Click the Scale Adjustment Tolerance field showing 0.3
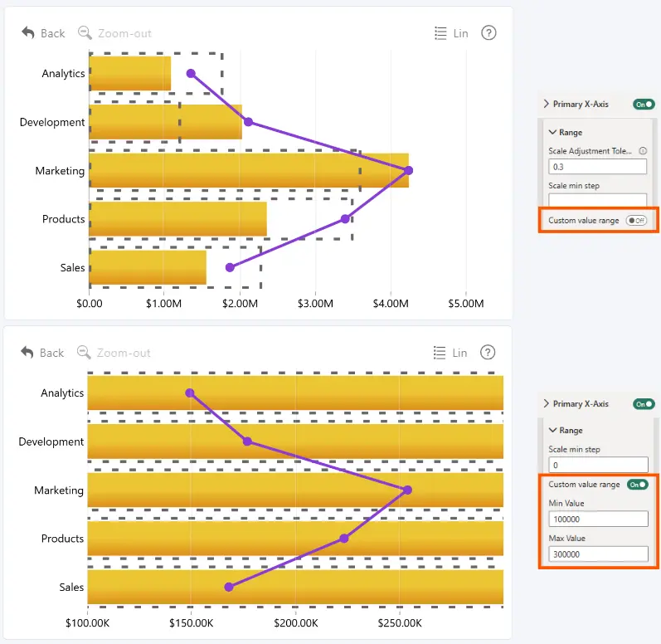Image resolution: width=661 pixels, height=644 pixels. (597, 167)
